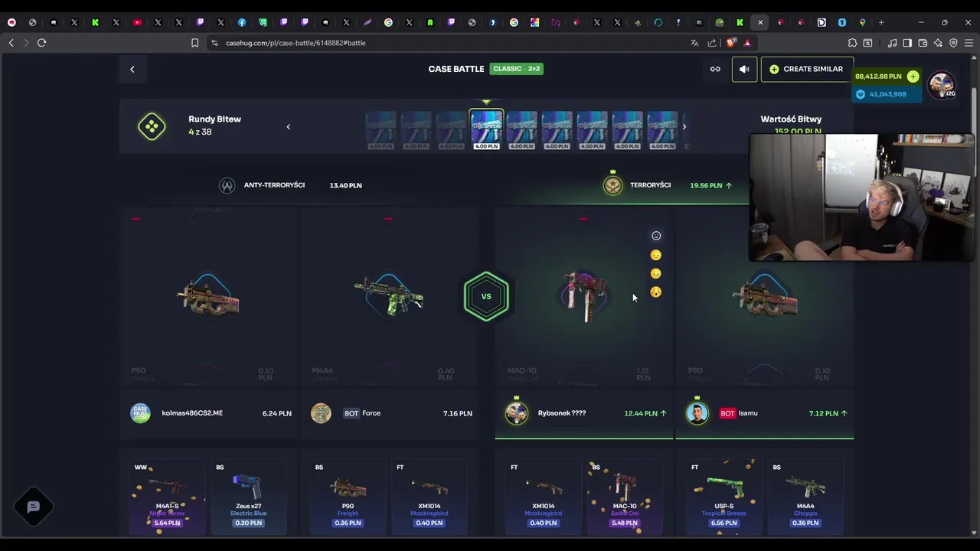Open the BOT Force avatar
Image resolution: width=980 pixels, height=551 pixels.
321,413
